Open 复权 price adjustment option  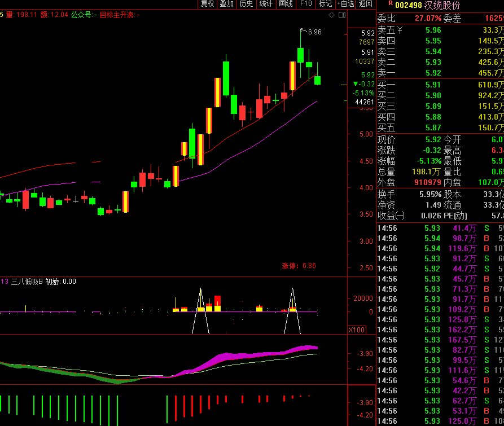(x=207, y=4)
